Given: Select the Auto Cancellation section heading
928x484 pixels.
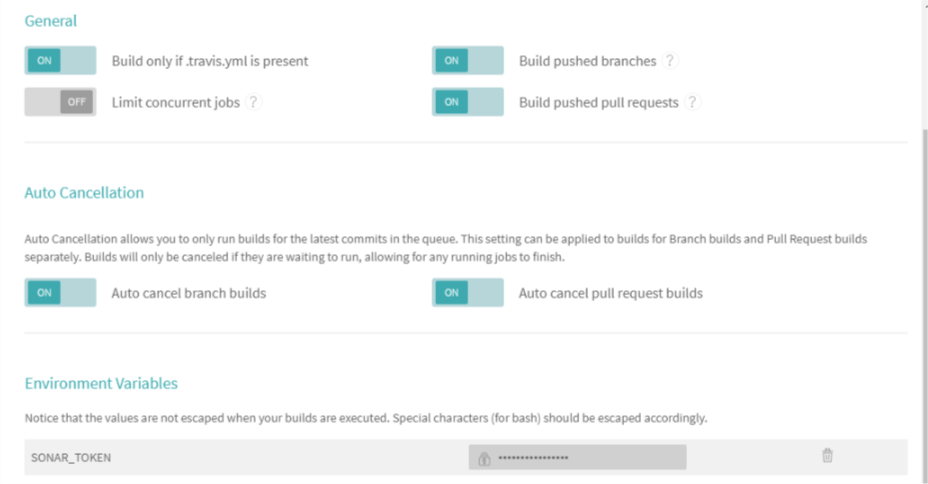Looking at the screenshot, I should tap(84, 192).
